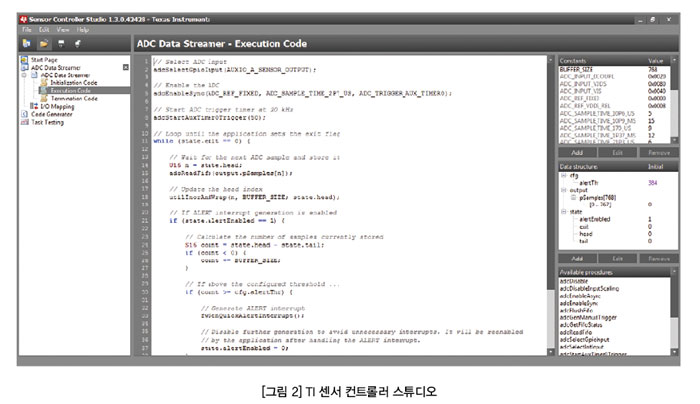Open the Help menu

(x=83, y=29)
